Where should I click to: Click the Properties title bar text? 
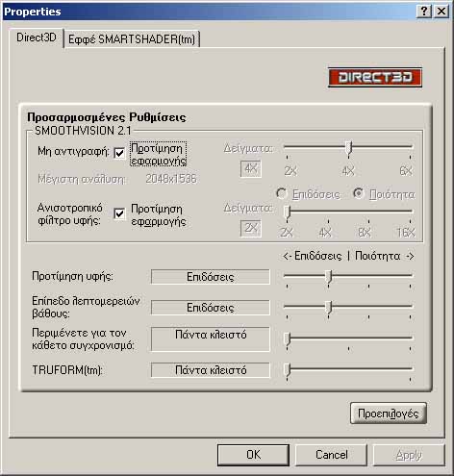tap(32, 12)
